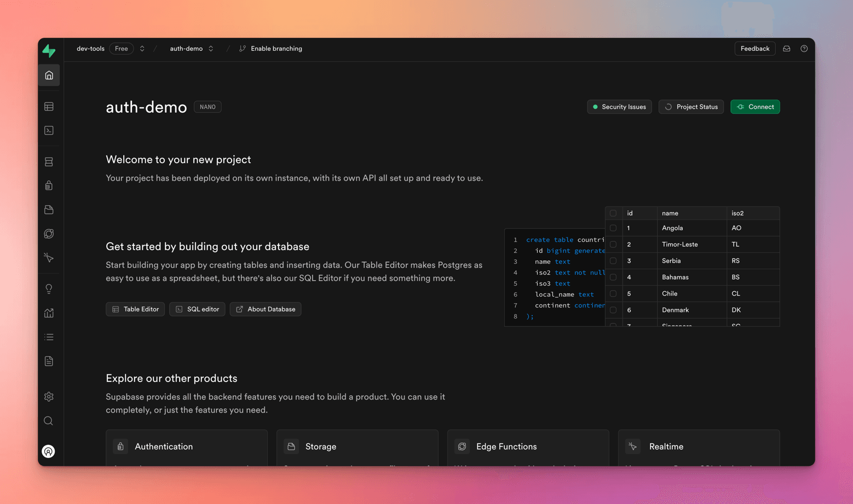Screen dimensions: 853x504
Task: Open the Storage product card title
Action: pyautogui.click(x=321, y=447)
